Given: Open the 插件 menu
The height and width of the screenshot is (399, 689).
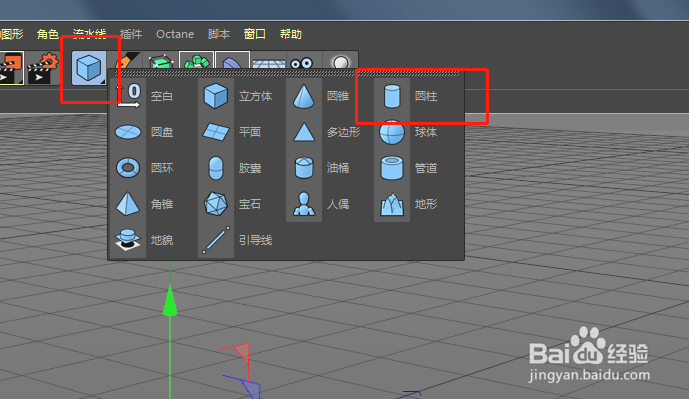Looking at the screenshot, I should click(131, 34).
